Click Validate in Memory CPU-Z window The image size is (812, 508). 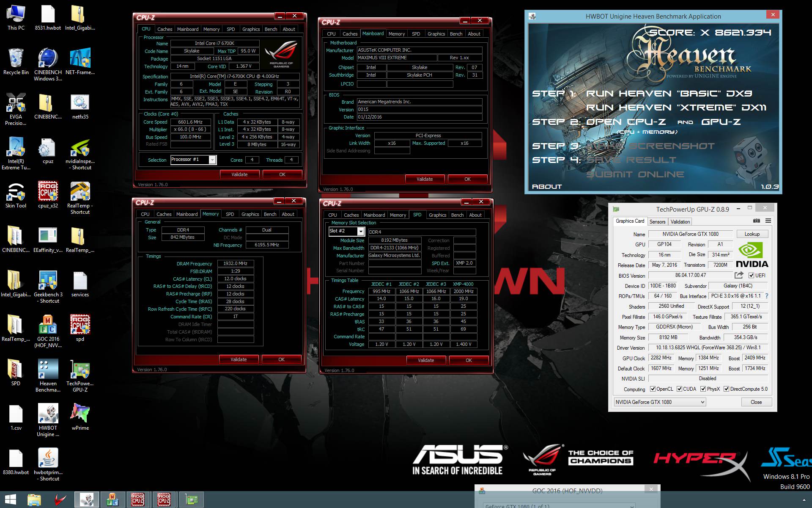(239, 359)
